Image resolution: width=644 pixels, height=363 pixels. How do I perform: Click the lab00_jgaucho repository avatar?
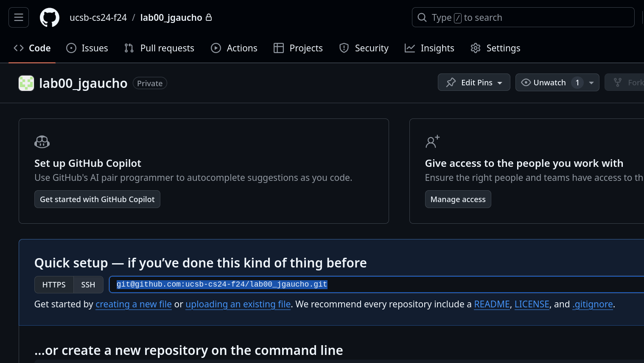point(26,83)
